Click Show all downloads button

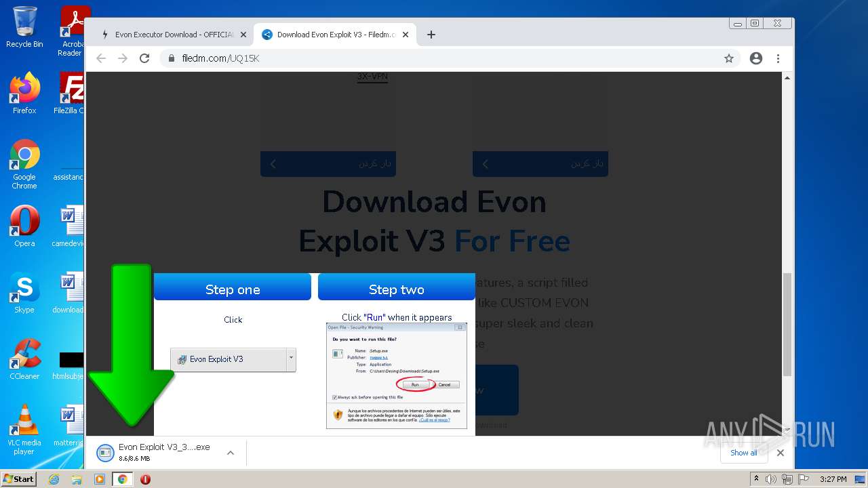tap(743, 453)
